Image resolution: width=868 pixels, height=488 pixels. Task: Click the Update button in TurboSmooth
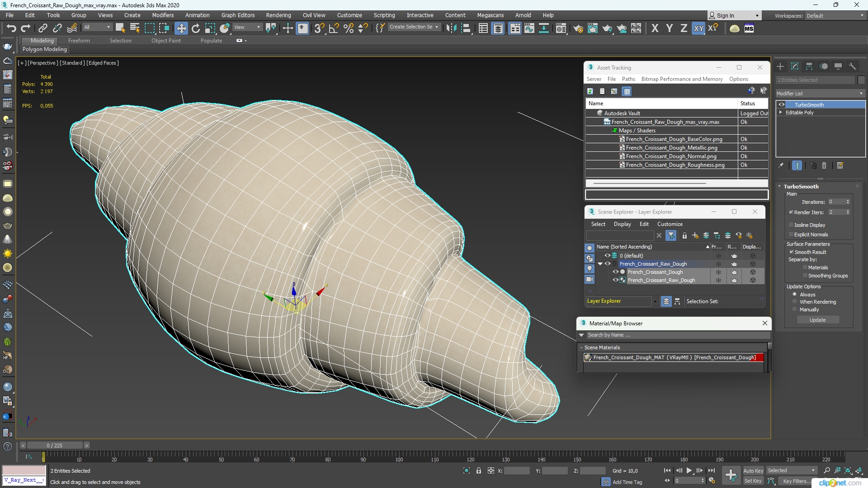click(x=817, y=320)
